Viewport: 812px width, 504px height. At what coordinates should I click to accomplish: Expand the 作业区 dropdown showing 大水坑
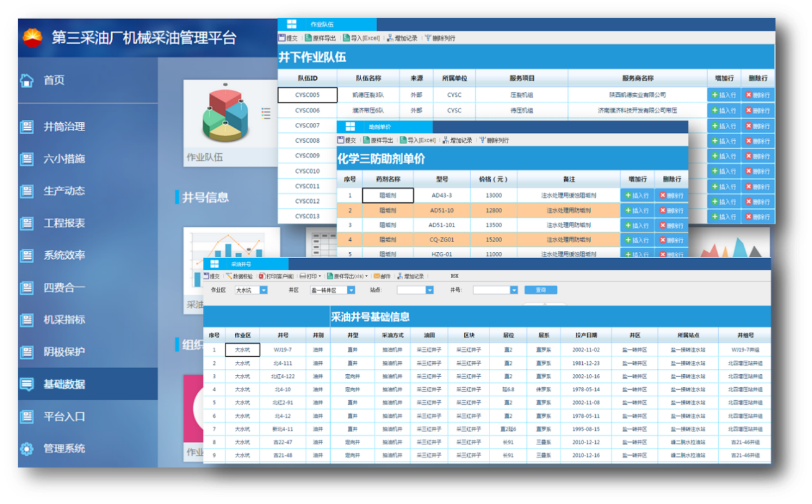coord(263,290)
